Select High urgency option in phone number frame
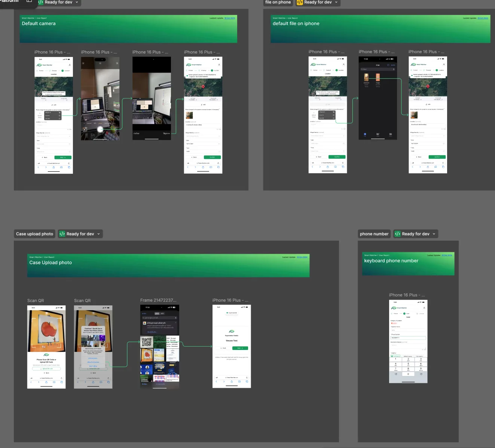Screen dimensions: 495x448 tap(419, 356)
